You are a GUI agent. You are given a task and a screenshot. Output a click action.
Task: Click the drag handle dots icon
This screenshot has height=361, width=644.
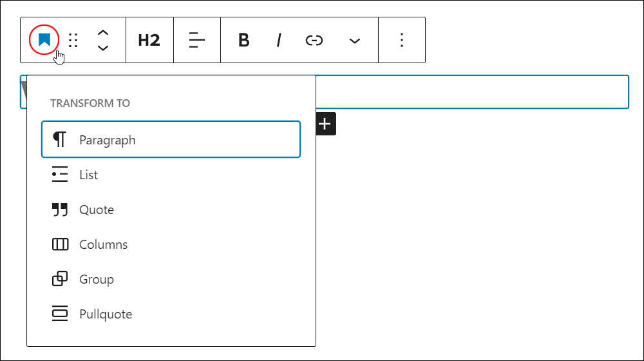point(73,40)
